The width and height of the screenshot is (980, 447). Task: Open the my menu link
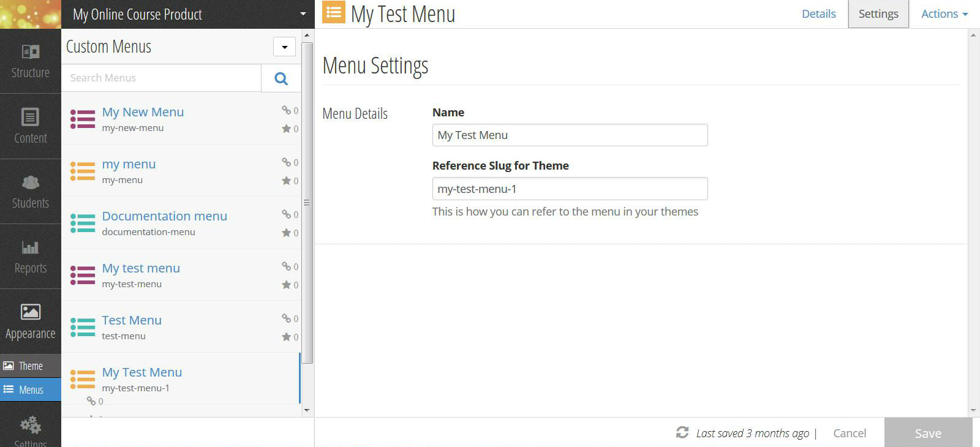tap(129, 164)
